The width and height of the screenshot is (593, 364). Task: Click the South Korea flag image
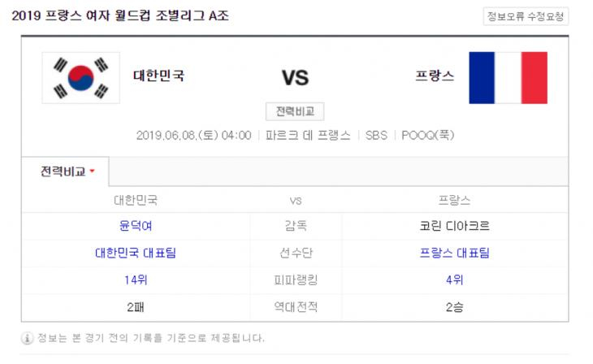[81, 78]
